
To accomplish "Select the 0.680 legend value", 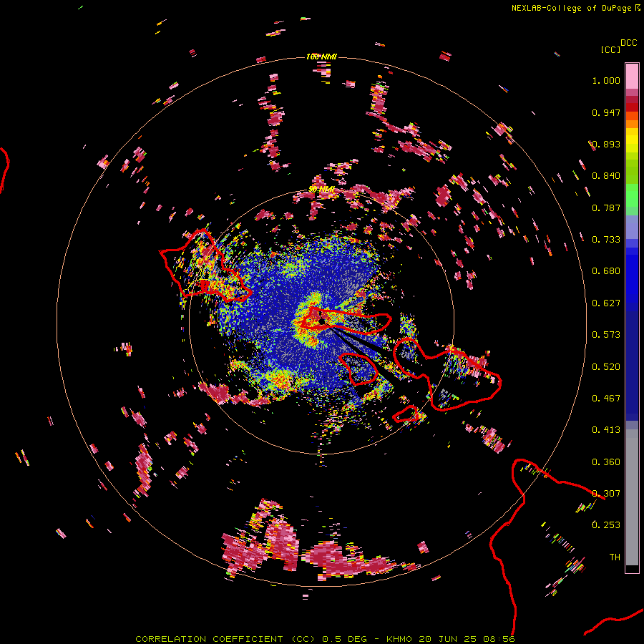I will coord(606,271).
